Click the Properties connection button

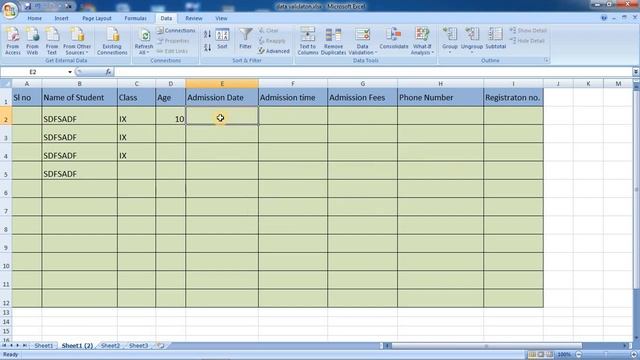[173, 41]
